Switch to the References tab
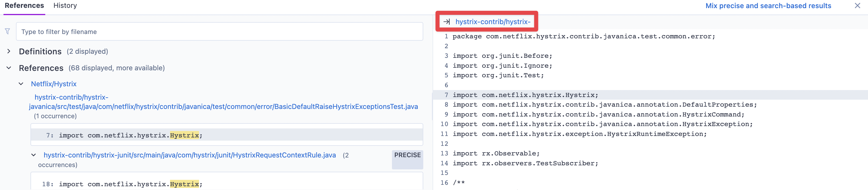868x190 pixels. point(24,6)
